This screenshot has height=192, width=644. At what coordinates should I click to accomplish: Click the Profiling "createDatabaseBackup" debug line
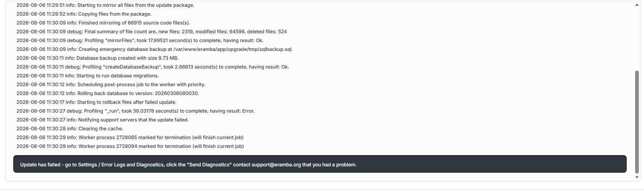point(153,67)
